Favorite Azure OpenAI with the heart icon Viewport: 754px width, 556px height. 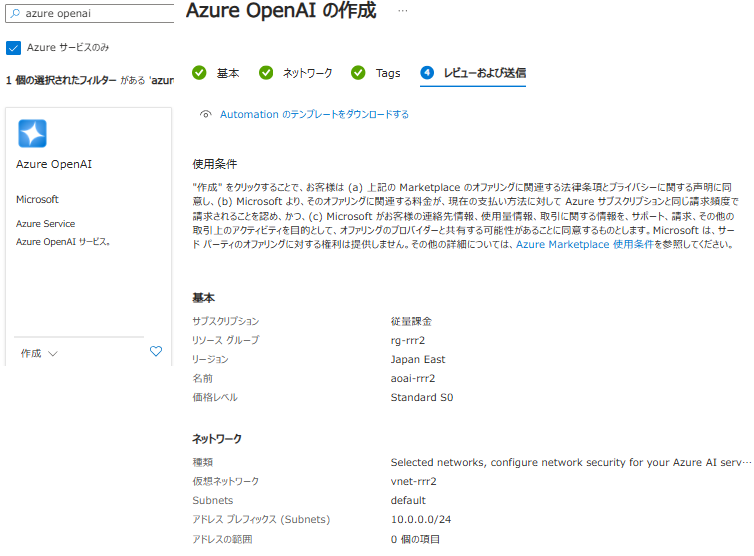pos(156,351)
